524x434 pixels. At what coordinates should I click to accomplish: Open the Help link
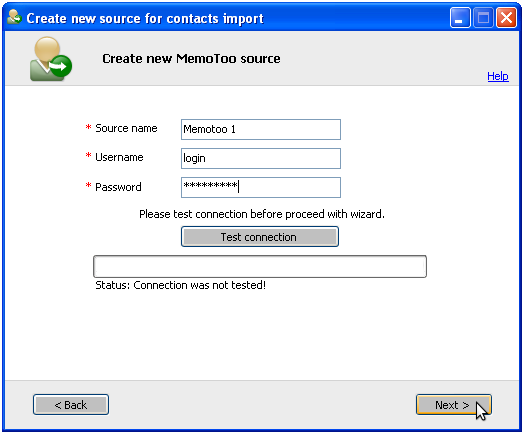pos(498,76)
